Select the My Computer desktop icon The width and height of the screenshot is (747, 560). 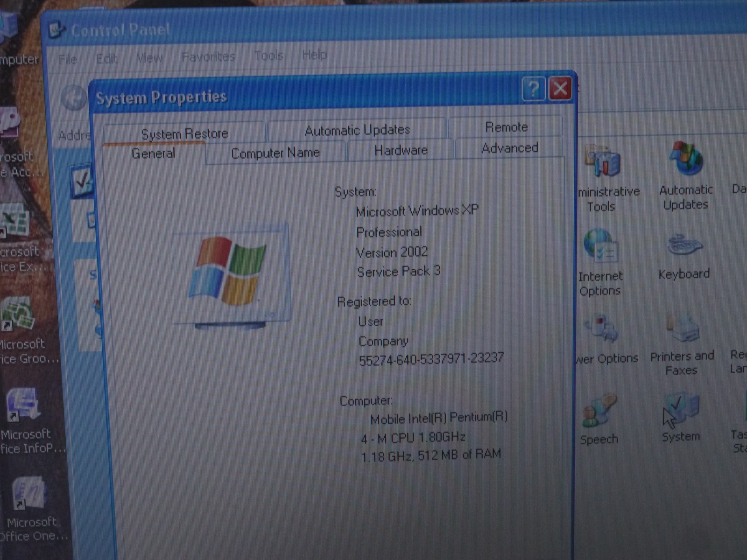tap(9, 28)
